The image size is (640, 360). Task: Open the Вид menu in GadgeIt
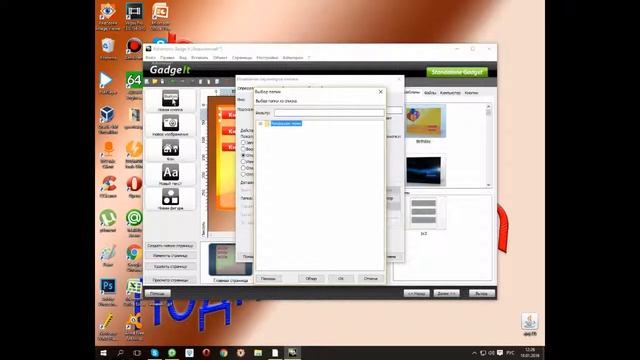point(183,58)
